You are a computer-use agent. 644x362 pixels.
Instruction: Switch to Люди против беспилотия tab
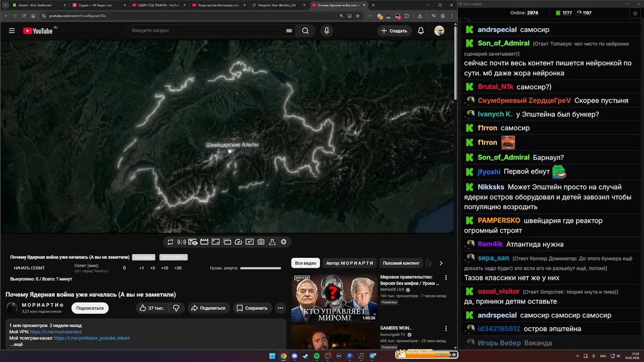coord(218,5)
